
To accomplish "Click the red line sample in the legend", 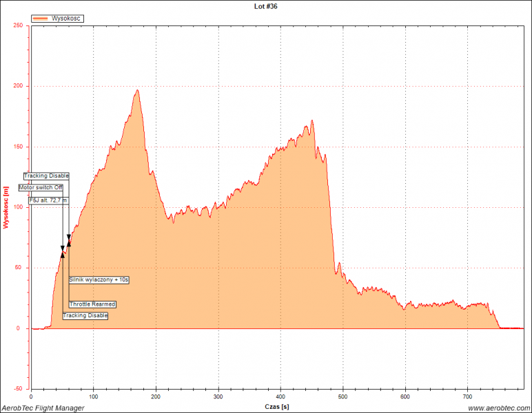I will click(x=41, y=19).
